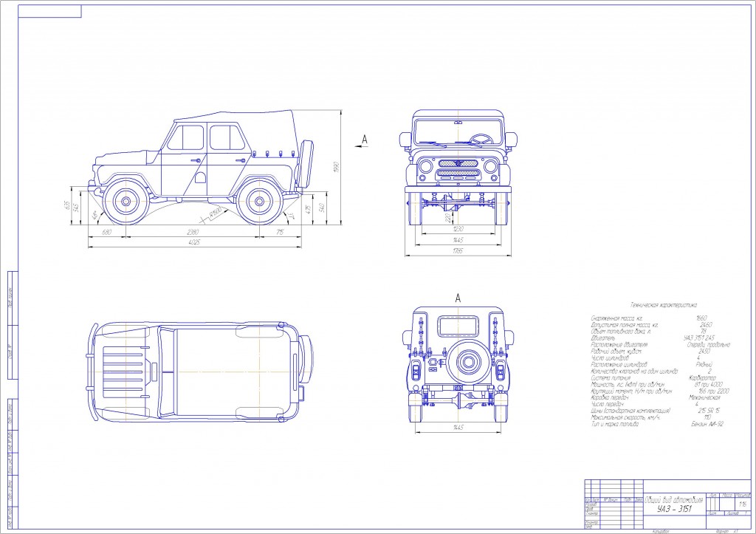Image resolution: width=756 pixels, height=534 pixels.
Task: Click the "1445" dimension under the rear view
Action: point(458,428)
